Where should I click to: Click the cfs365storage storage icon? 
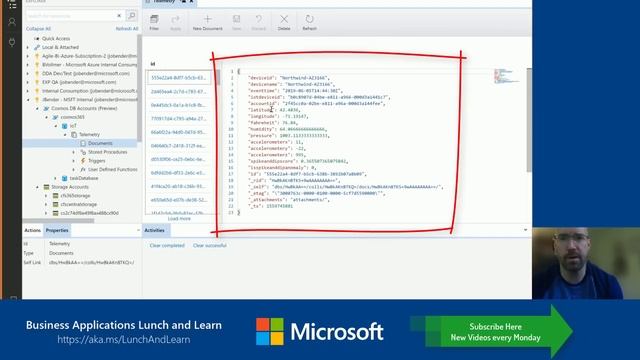click(x=55, y=196)
